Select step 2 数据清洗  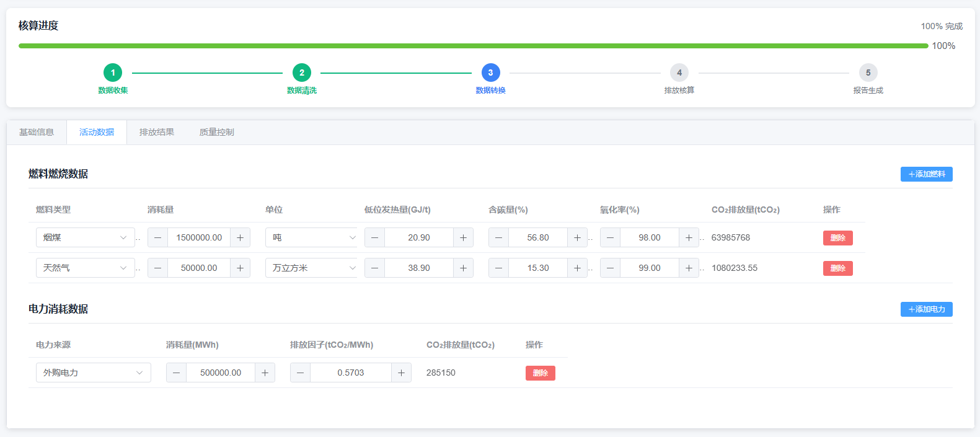point(302,80)
